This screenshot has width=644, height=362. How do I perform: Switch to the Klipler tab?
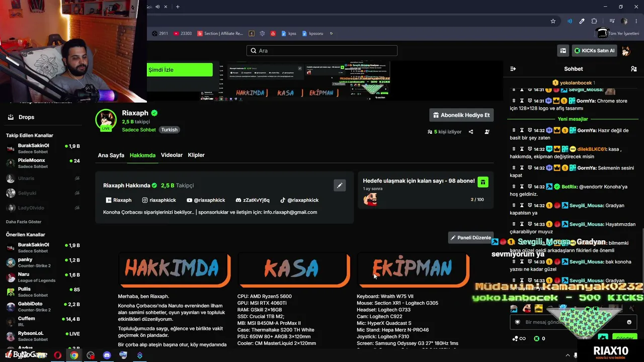pos(196,155)
